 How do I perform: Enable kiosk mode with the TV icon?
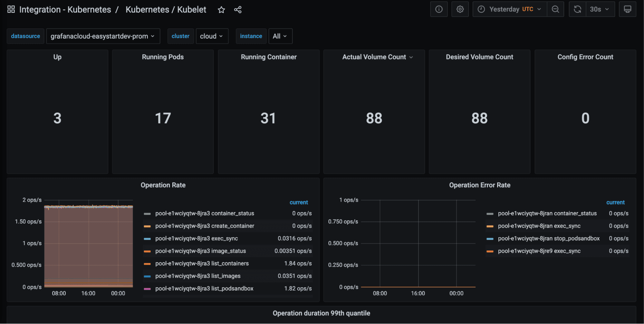628,9
